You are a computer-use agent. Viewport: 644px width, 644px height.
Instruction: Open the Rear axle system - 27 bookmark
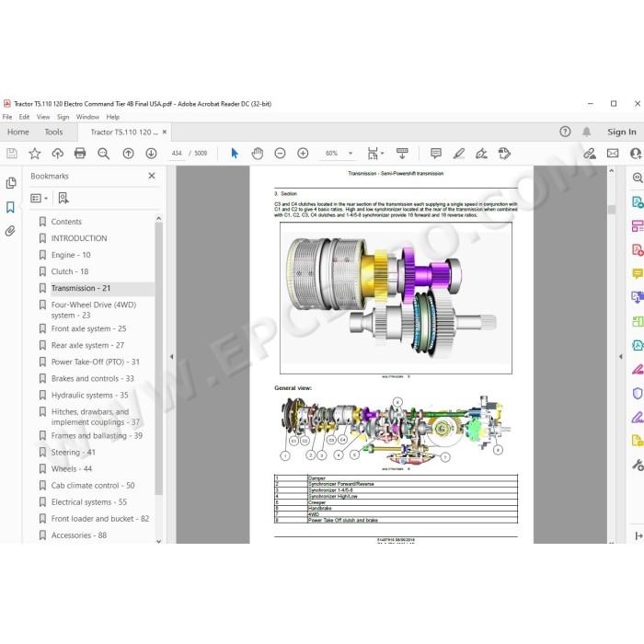pos(87,345)
